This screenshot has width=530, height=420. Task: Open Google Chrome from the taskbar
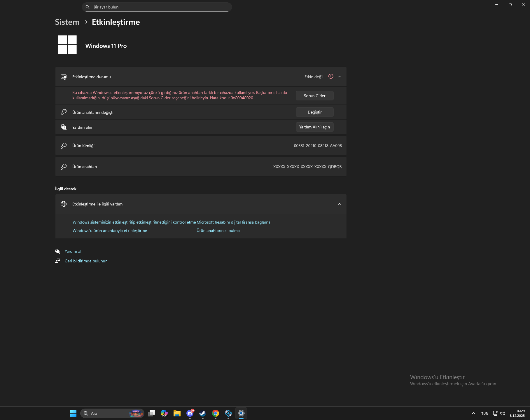point(216,413)
